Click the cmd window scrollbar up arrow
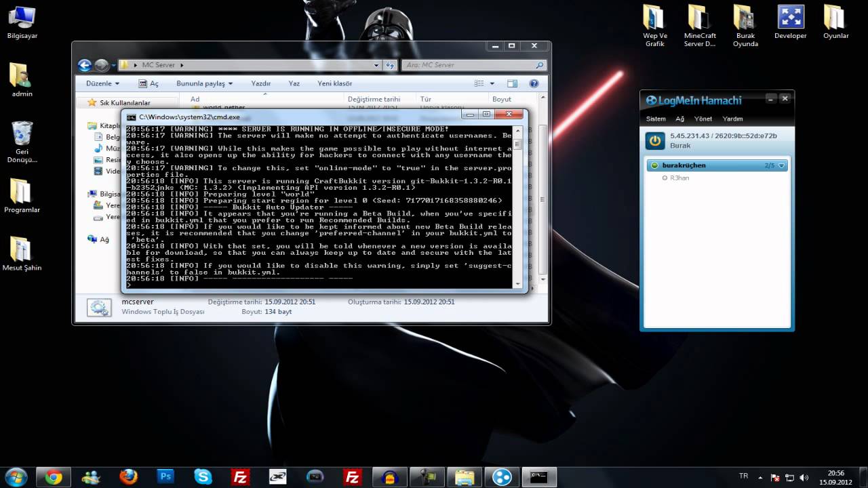868x488 pixels. point(517,129)
